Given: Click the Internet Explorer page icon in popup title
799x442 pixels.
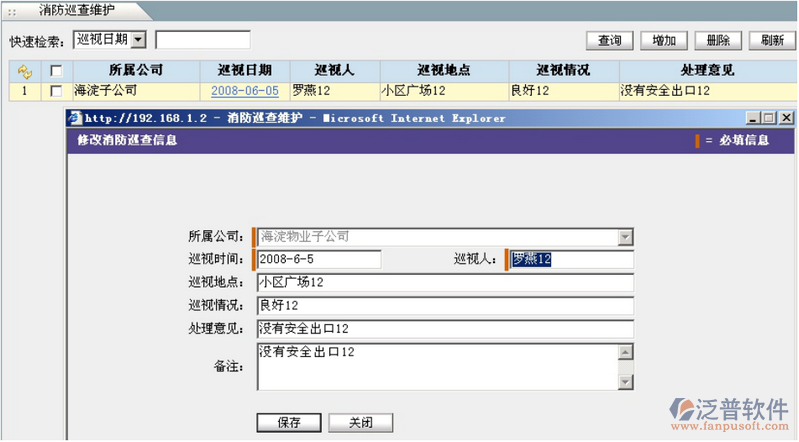Looking at the screenshot, I should point(75,118).
